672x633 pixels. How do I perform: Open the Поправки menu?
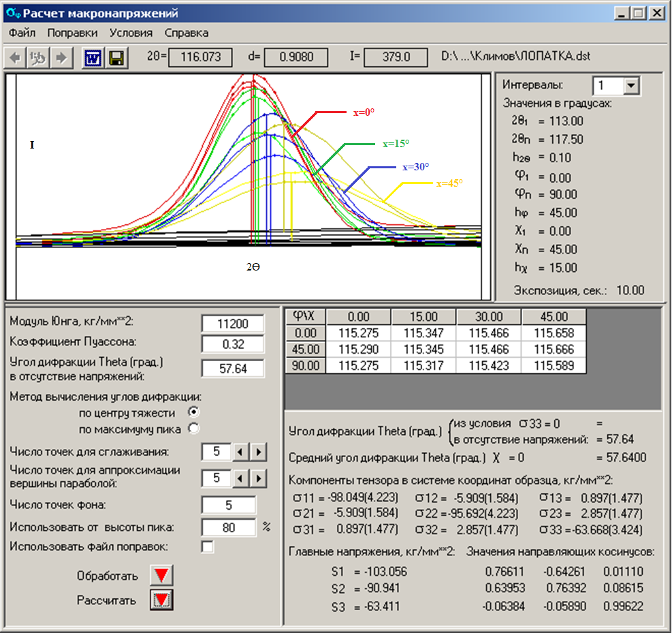(x=72, y=33)
